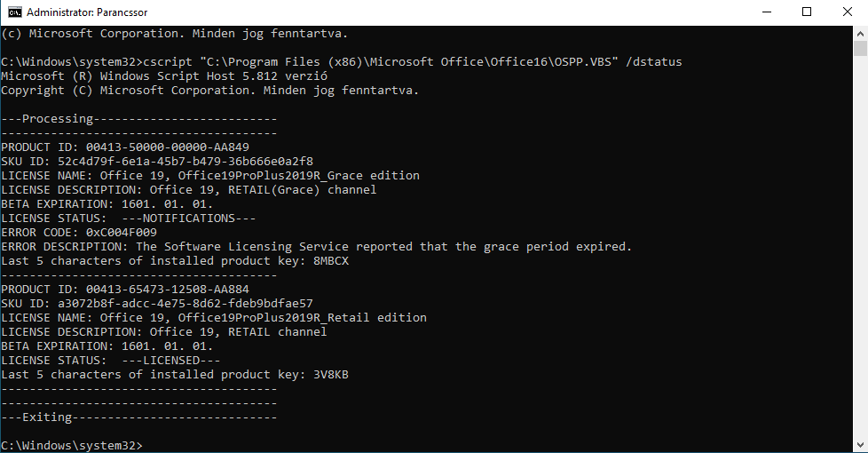Open the Command Prompt system menu icon

click(x=14, y=12)
